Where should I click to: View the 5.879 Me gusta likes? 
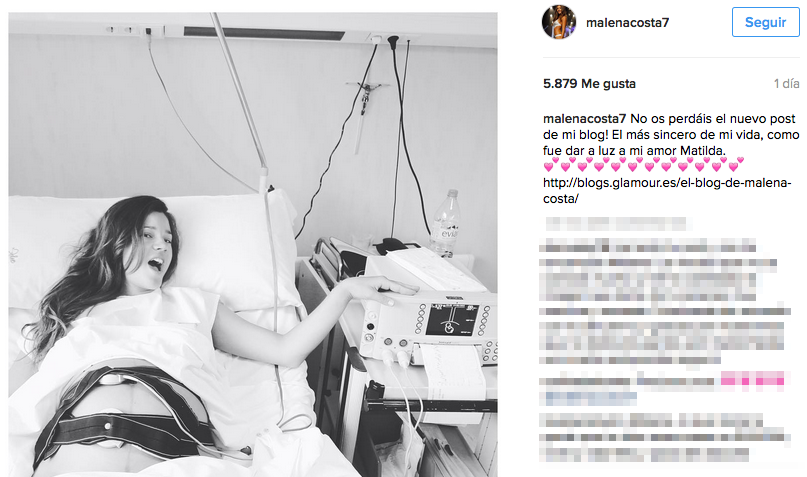[x=589, y=83]
